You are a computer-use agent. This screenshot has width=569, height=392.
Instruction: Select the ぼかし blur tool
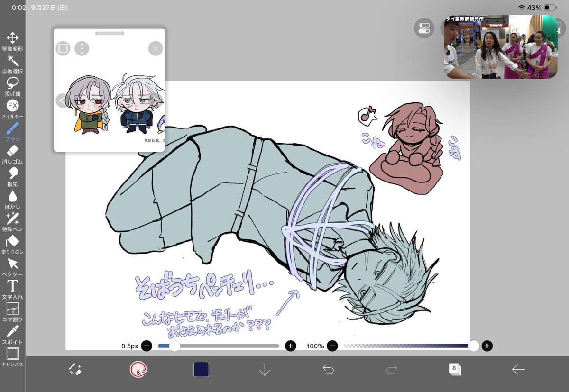tap(12, 200)
